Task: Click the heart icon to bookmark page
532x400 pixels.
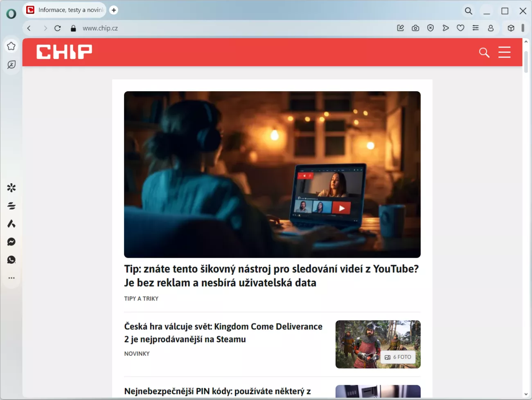Action: (x=460, y=28)
